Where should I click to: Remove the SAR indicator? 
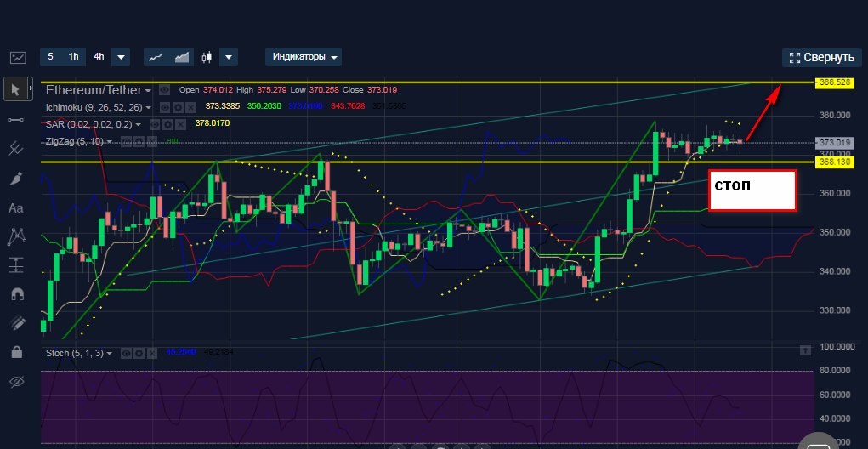[x=180, y=124]
